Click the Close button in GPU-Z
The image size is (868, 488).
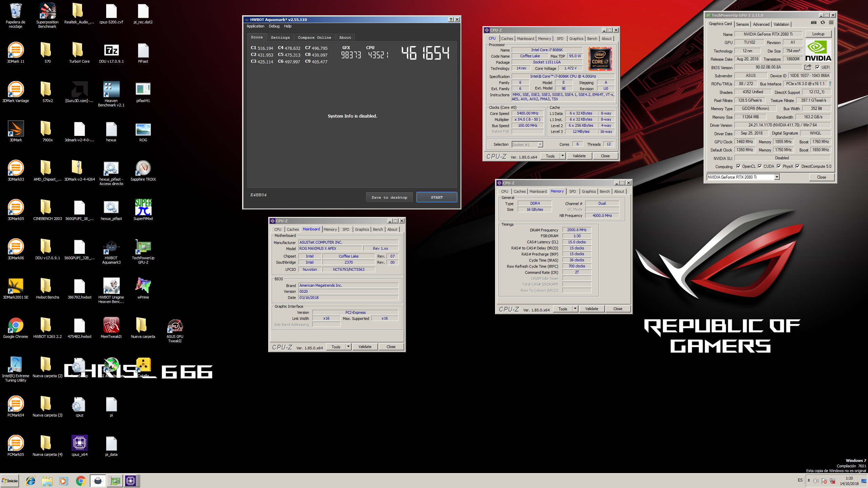(822, 177)
